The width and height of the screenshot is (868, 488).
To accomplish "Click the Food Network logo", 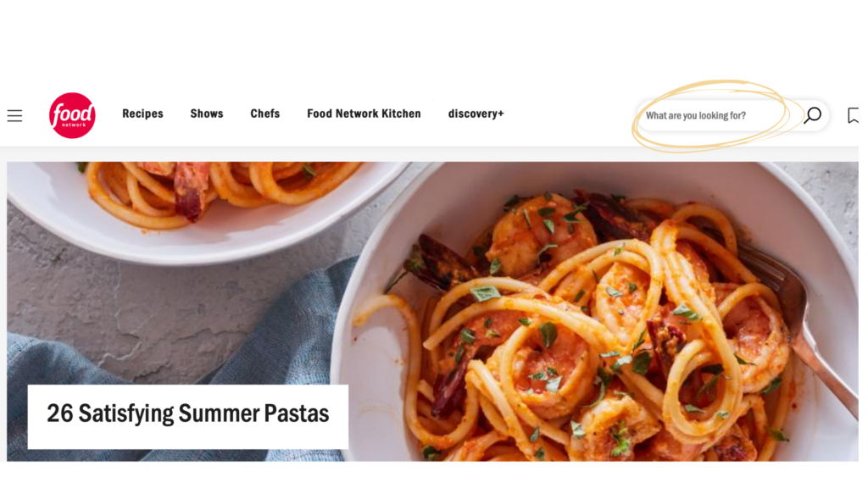I will 72,115.
